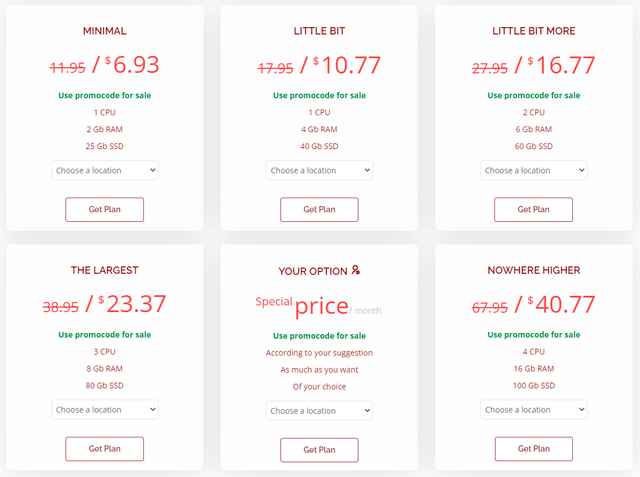Open location dropdown in NOWHERE HIGHER plan
This screenshot has height=477, width=640.
click(534, 409)
